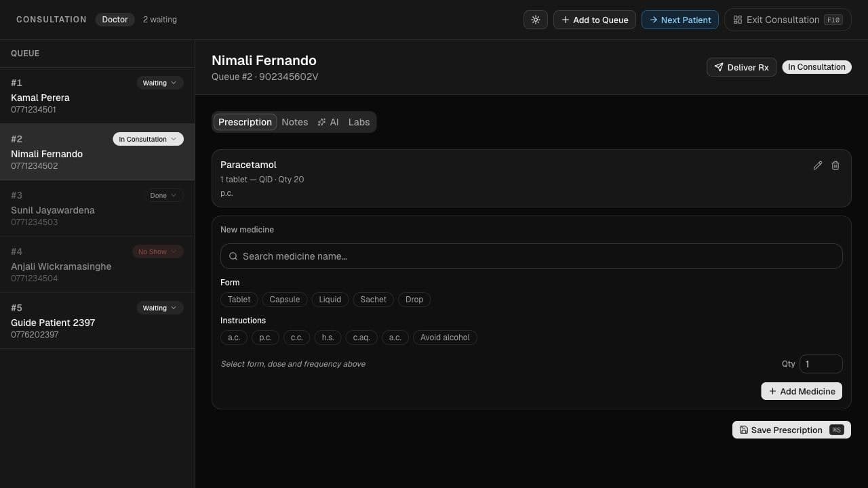Toggle the p.c. instruction chip
Viewport: 868px width, 488px height.
tap(265, 338)
